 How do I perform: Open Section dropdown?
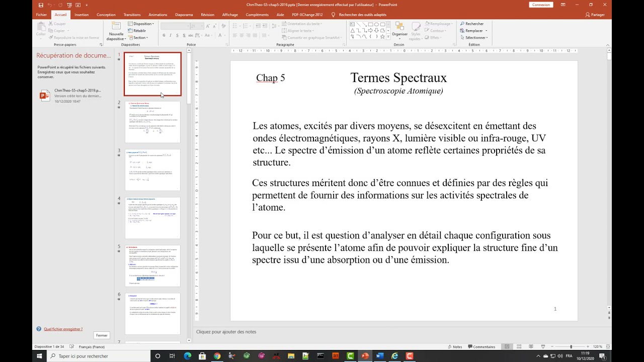[x=138, y=38]
